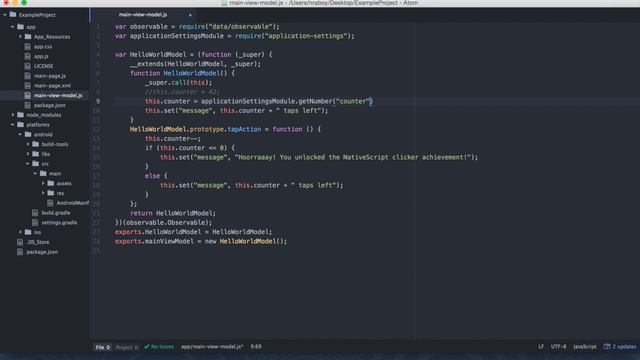This screenshot has width=640, height=360.
Task: Place cursor in getNumber("counter" line
Action: [x=259, y=101]
